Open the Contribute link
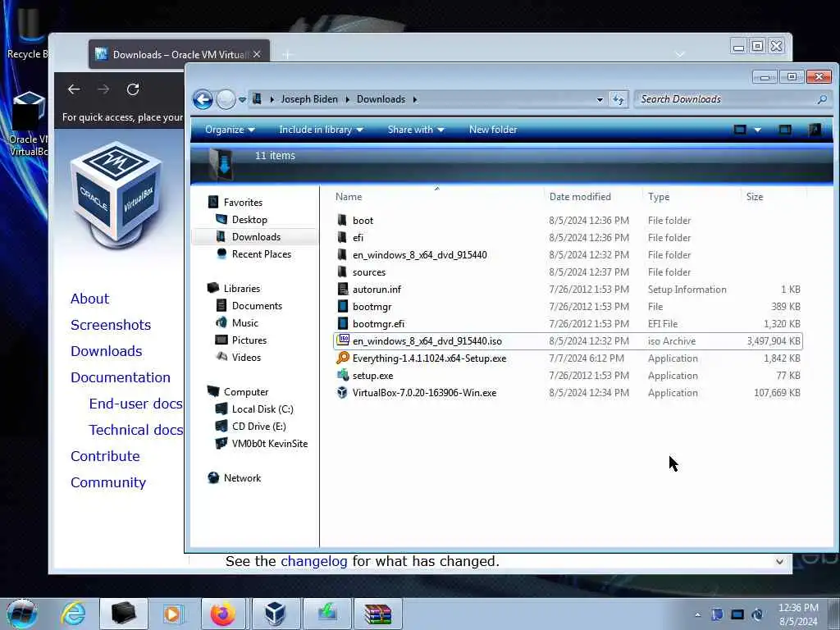Screen dimensions: 840x630 point(105,456)
